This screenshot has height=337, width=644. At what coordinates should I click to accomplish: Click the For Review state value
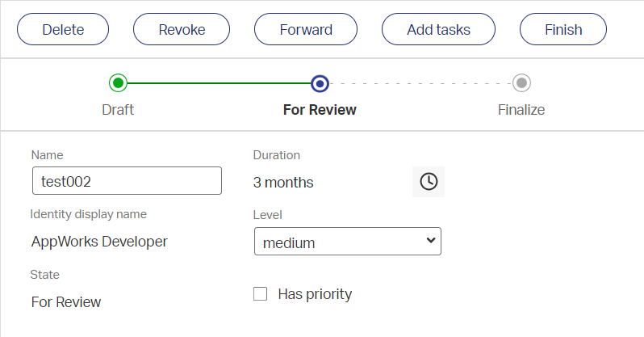pyautogui.click(x=66, y=302)
